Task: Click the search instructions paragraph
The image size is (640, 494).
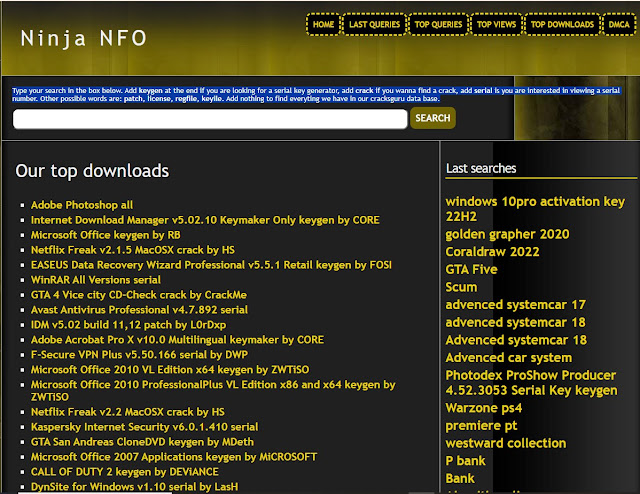Action: [316, 94]
